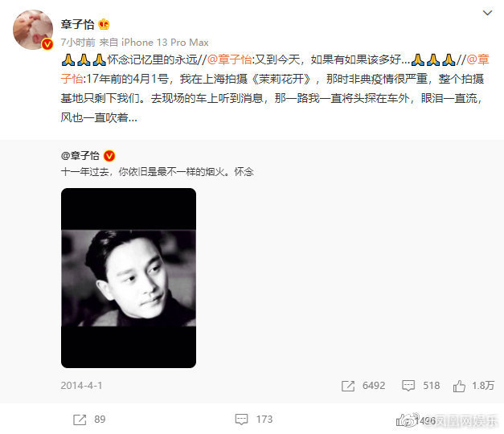The image size is (504, 434).
Task: Click the verified badge beside the reposted @章子怡
Action: point(109,156)
